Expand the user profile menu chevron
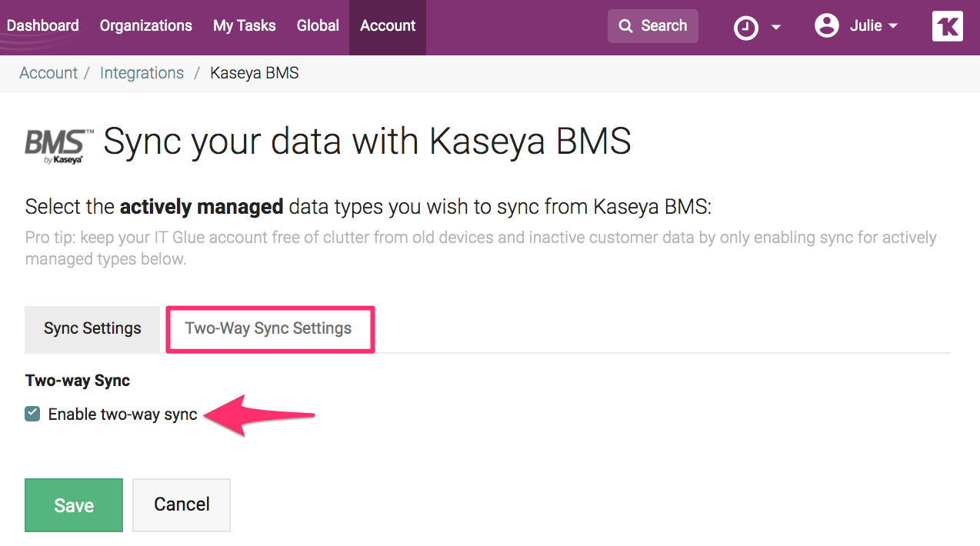Image resolution: width=980 pixels, height=546 pixels. click(892, 26)
